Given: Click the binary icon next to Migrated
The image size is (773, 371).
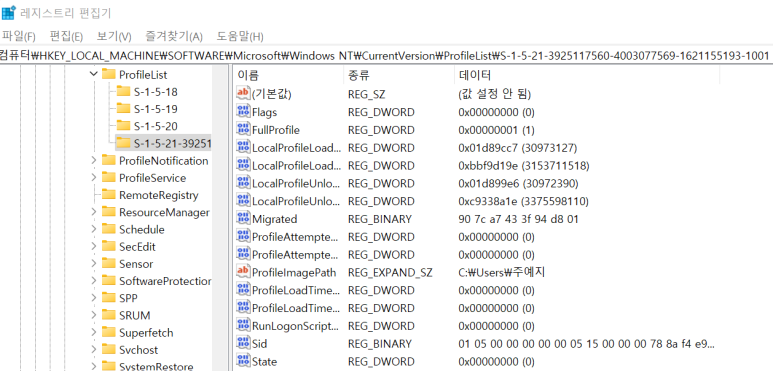Looking at the screenshot, I should (244, 218).
